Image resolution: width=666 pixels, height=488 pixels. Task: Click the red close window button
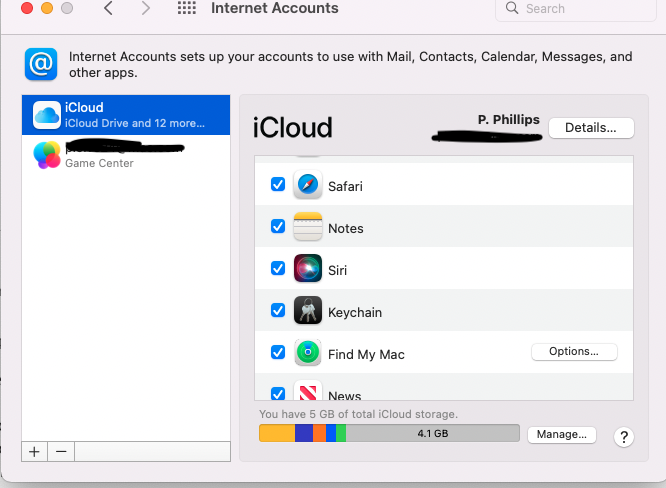(x=27, y=8)
